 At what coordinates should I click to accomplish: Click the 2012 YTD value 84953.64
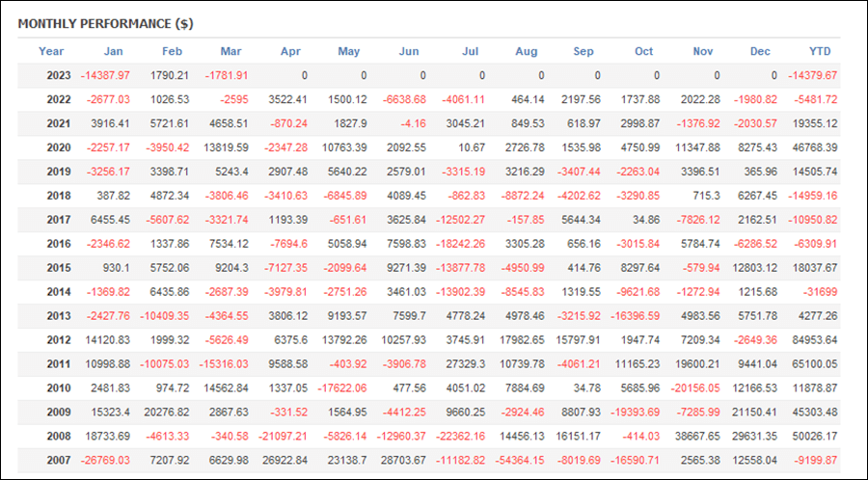[814, 340]
